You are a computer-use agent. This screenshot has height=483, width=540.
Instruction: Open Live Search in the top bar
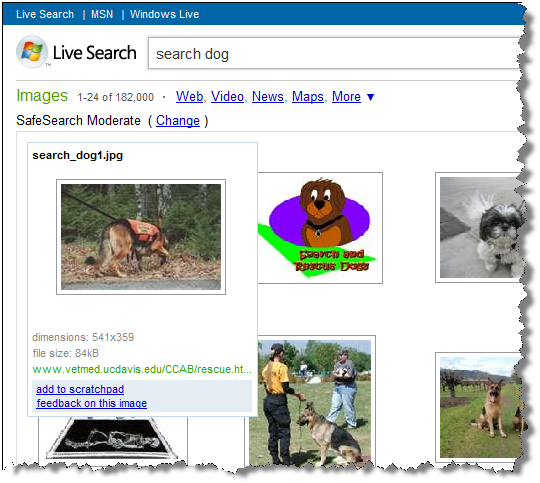[45, 14]
